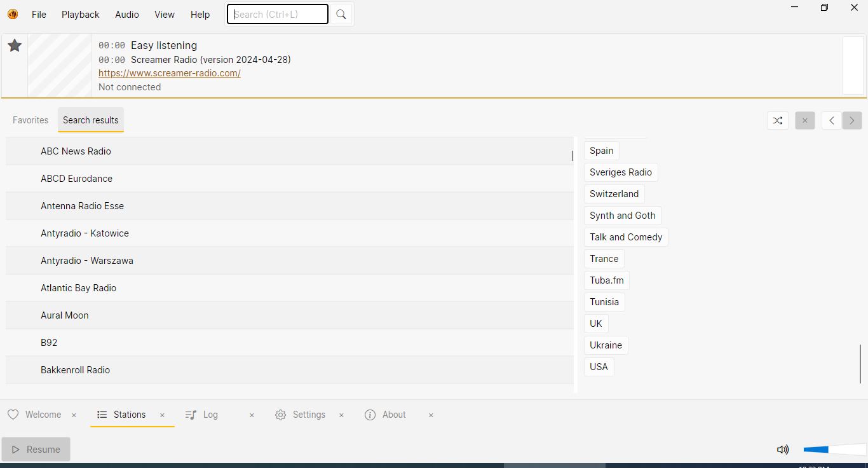Toggle the favorite star for current station
The width and height of the screenshot is (868, 468).
coord(15,46)
